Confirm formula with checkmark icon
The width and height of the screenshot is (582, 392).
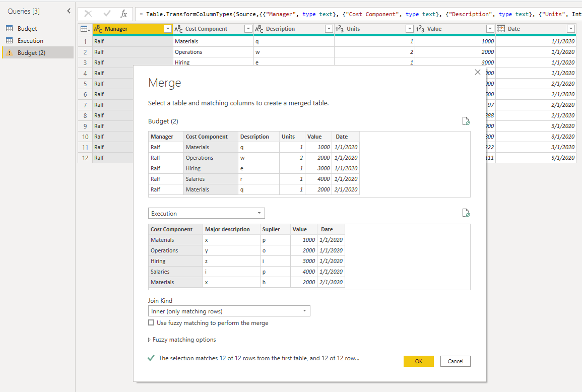[x=107, y=14]
